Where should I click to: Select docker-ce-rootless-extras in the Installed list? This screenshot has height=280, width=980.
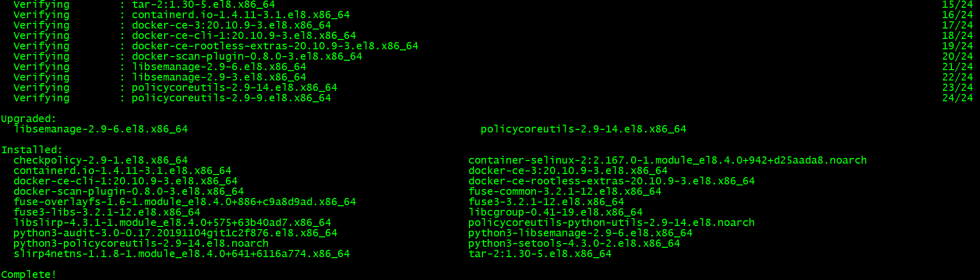(612, 181)
